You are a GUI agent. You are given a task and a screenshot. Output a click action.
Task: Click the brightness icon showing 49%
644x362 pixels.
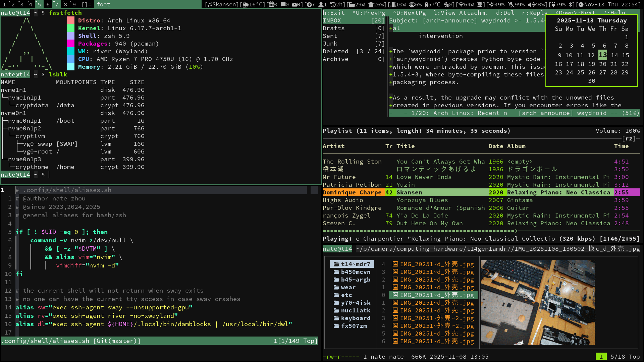(492, 4)
